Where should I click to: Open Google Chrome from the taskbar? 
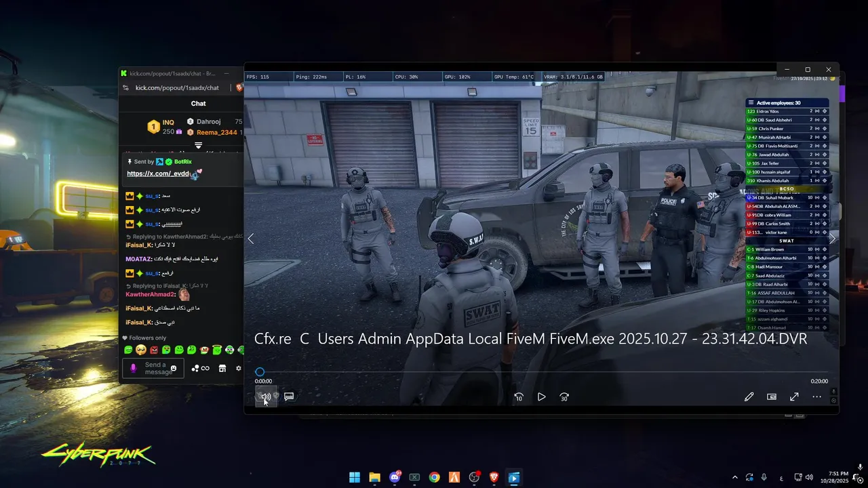pyautogui.click(x=434, y=477)
